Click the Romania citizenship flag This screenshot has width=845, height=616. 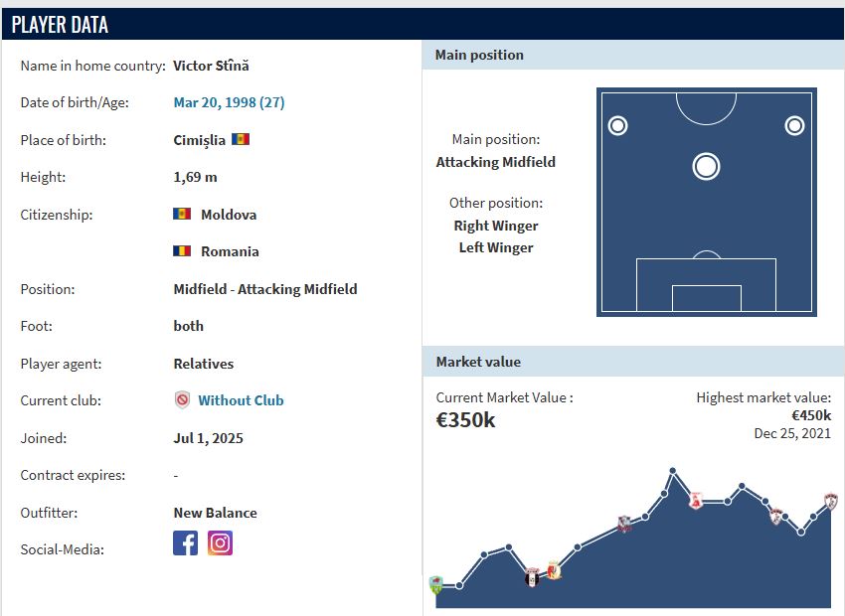click(x=182, y=251)
